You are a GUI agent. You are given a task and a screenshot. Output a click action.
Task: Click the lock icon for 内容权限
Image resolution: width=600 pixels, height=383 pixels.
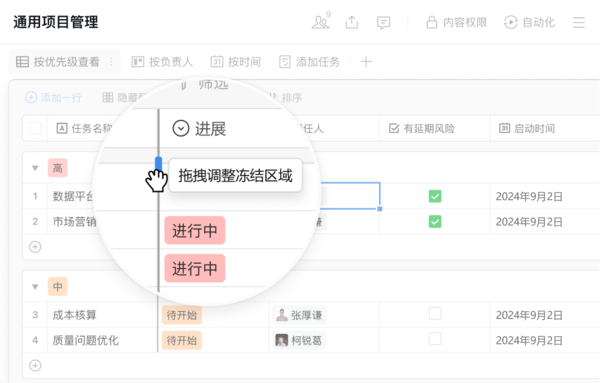pos(432,22)
